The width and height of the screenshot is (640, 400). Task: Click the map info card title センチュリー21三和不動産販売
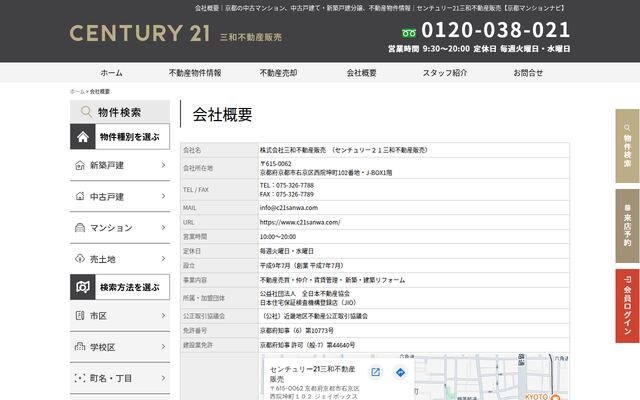point(312,373)
